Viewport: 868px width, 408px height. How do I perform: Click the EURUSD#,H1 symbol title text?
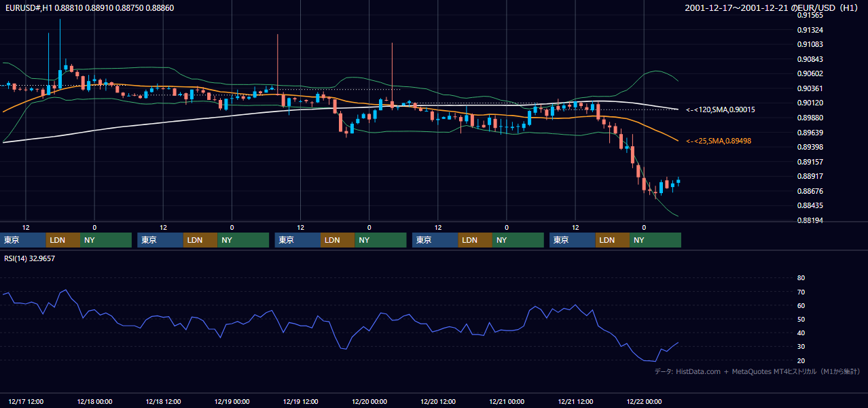coord(27,8)
